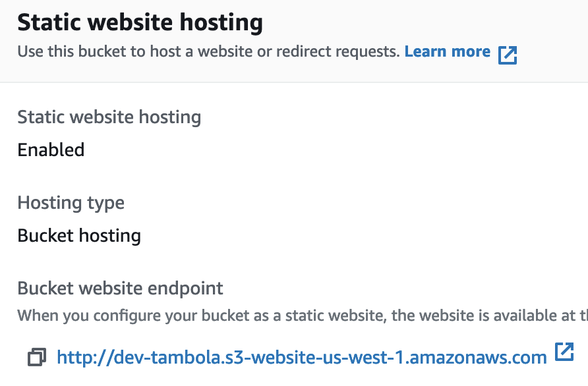Open the Learn more link
Image resolution: width=588 pixels, height=386 pixels.
[x=447, y=51]
